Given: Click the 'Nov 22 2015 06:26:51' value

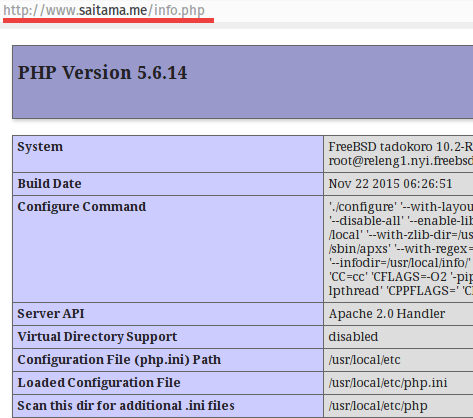Looking at the screenshot, I should coord(390,184).
